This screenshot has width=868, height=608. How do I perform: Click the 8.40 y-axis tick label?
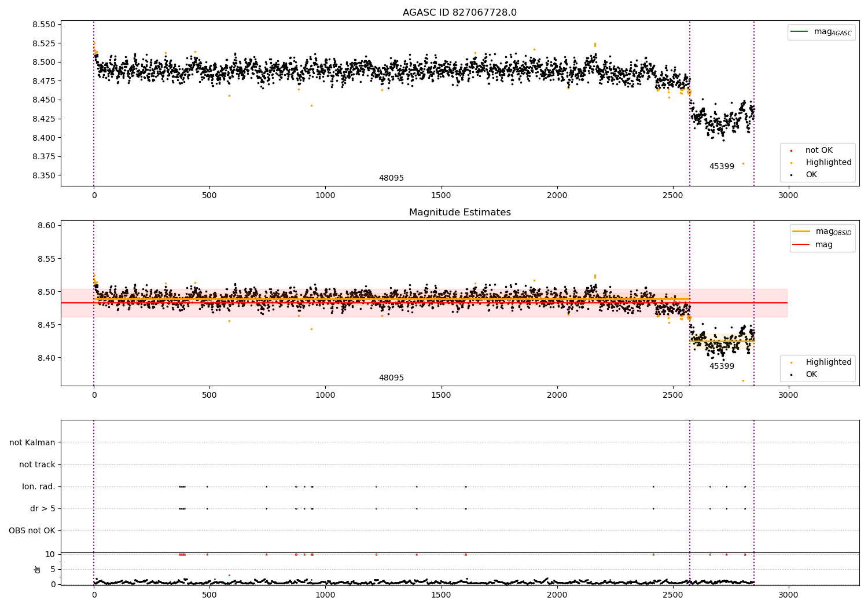(46, 358)
